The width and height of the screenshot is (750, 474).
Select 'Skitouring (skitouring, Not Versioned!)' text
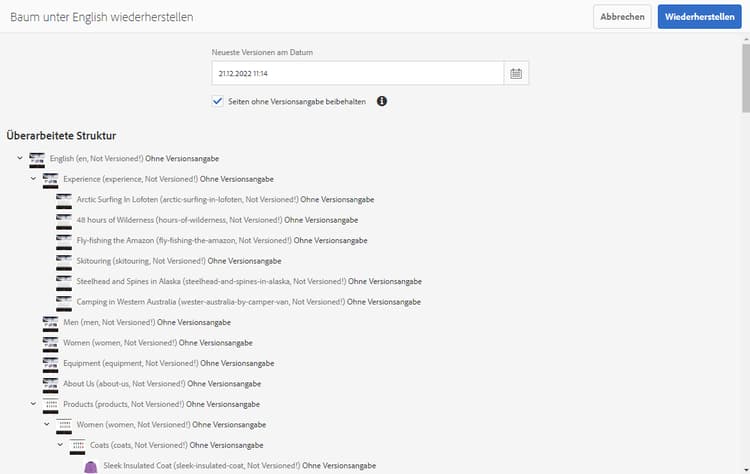click(x=141, y=261)
